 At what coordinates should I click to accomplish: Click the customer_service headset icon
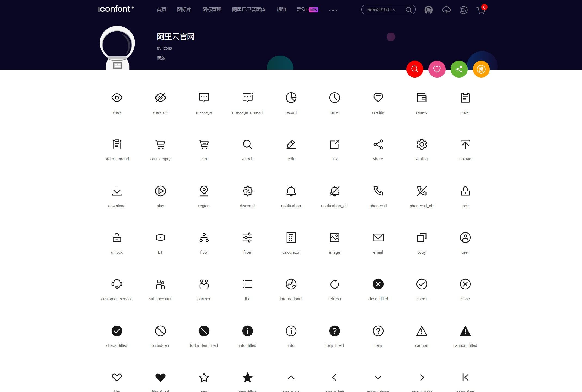coord(116,284)
